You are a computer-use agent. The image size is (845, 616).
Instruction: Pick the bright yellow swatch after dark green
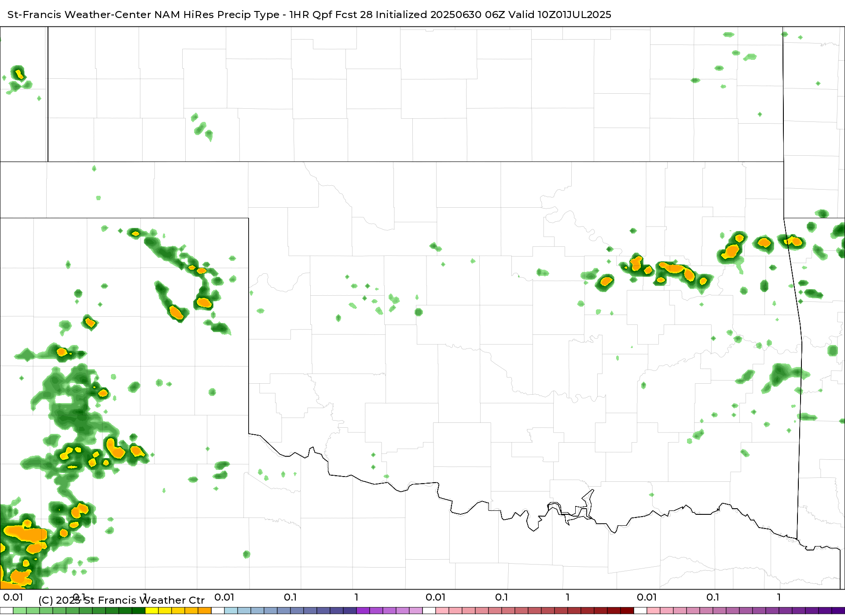point(152,611)
